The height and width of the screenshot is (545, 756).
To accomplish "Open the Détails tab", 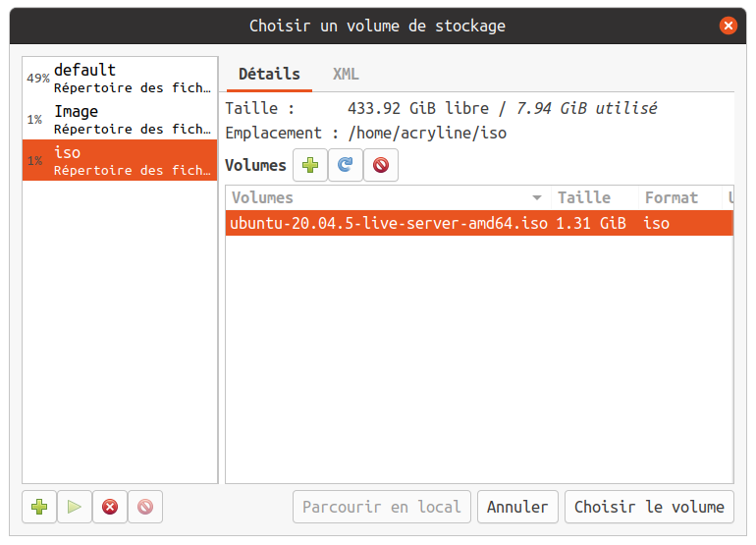I will [269, 74].
